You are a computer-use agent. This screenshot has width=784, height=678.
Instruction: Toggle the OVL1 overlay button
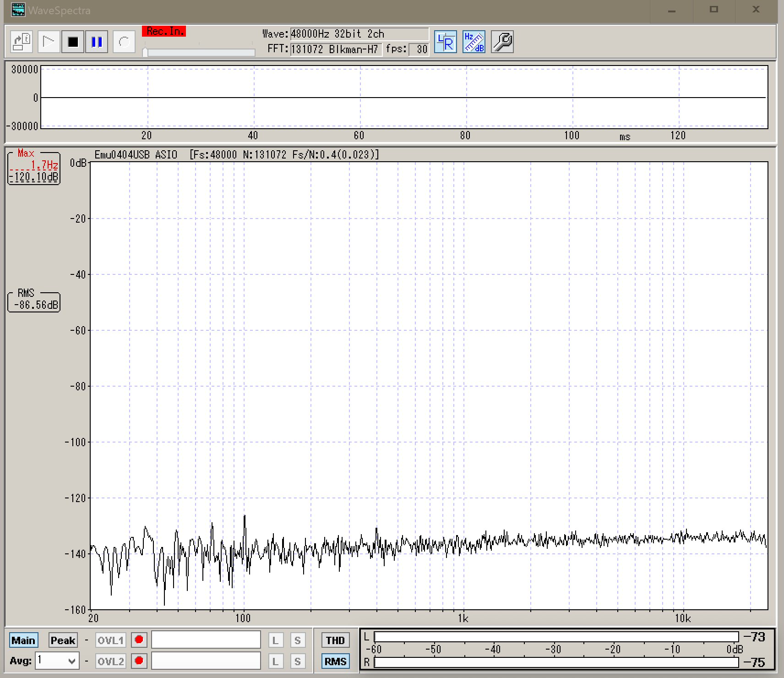click(x=111, y=640)
